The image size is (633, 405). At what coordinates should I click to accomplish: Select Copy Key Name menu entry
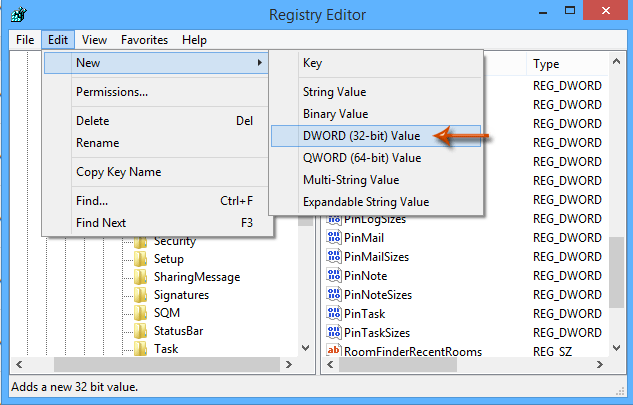pyautogui.click(x=119, y=172)
